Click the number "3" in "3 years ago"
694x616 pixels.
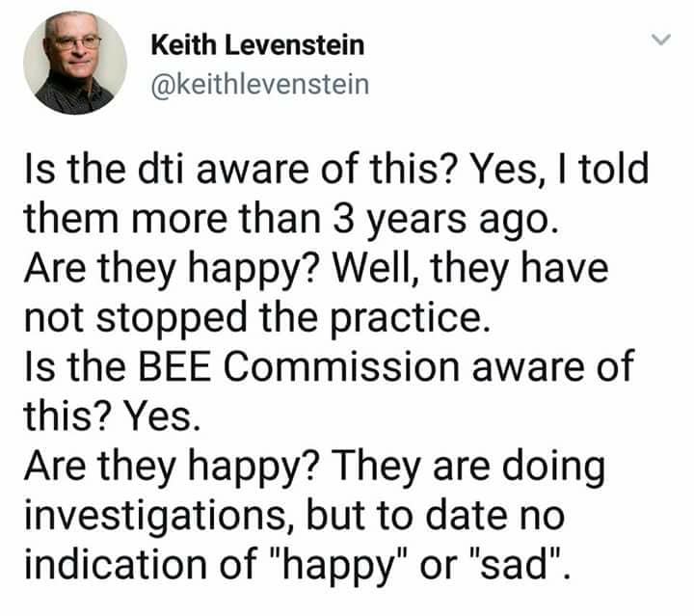[343, 220]
